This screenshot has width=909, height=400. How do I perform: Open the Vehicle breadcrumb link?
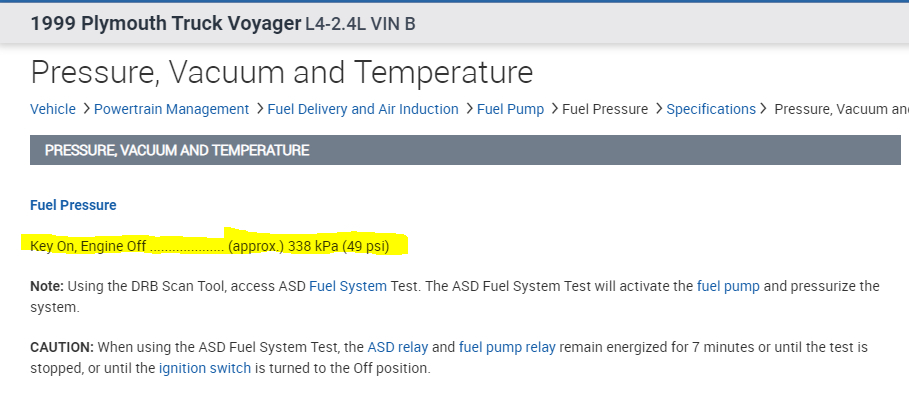pos(53,109)
